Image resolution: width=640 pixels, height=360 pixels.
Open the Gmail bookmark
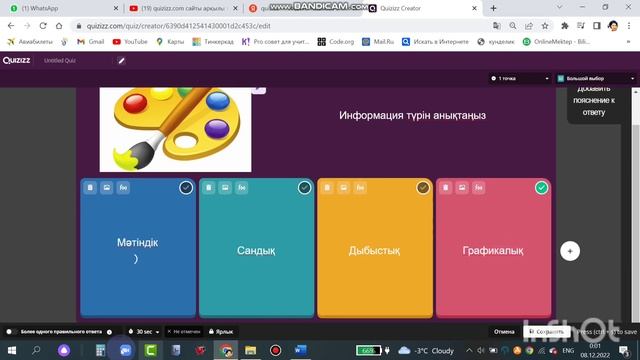click(x=91, y=42)
